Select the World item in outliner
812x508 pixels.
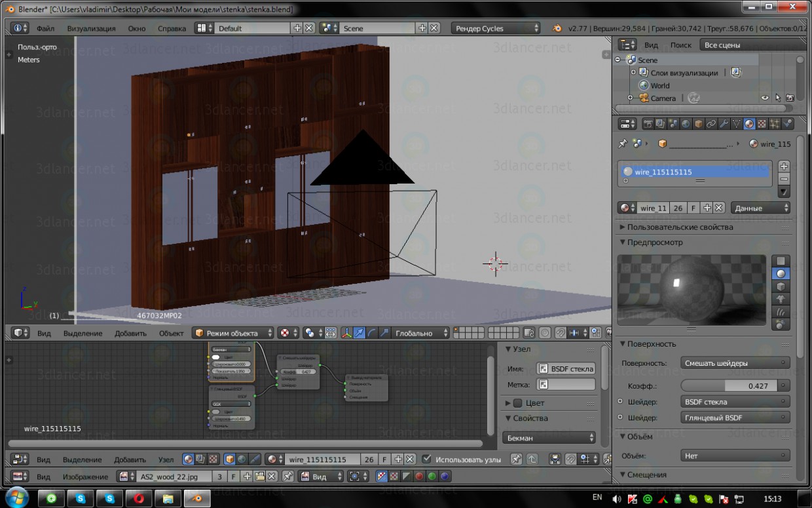[x=659, y=85]
